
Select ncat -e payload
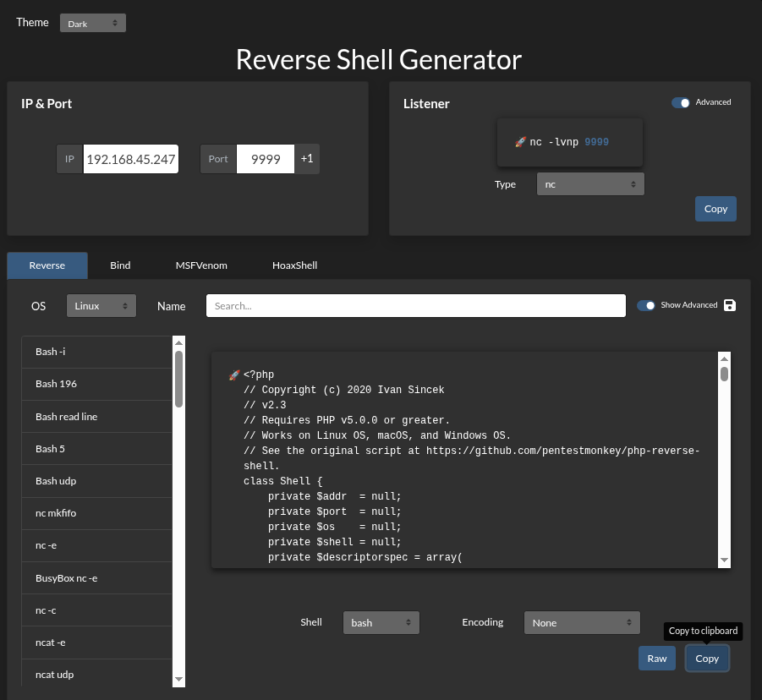tap(96, 643)
